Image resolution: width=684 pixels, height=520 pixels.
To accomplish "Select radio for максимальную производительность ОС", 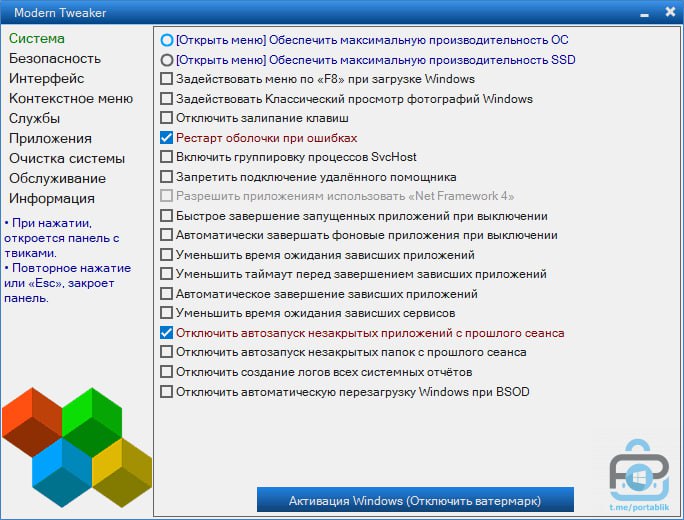I will point(166,40).
